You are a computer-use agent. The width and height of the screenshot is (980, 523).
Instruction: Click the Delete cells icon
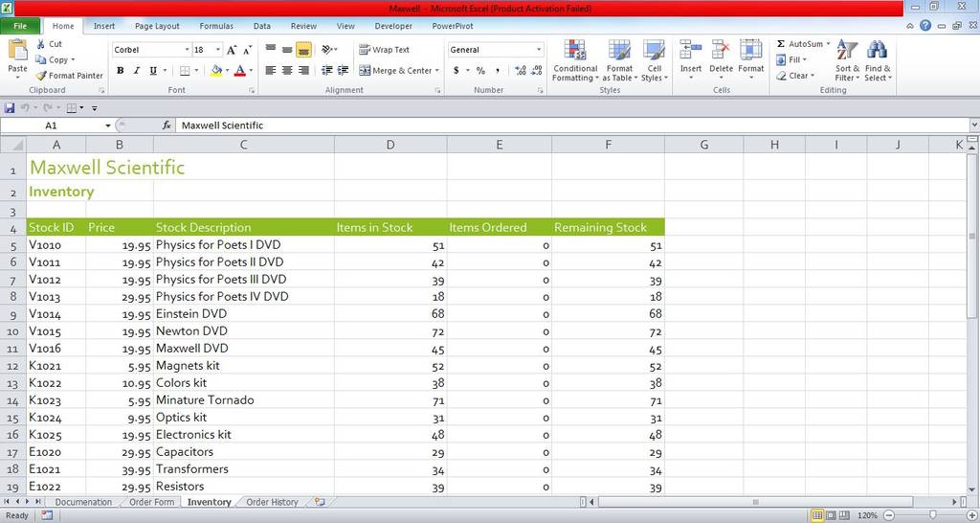pyautogui.click(x=721, y=50)
